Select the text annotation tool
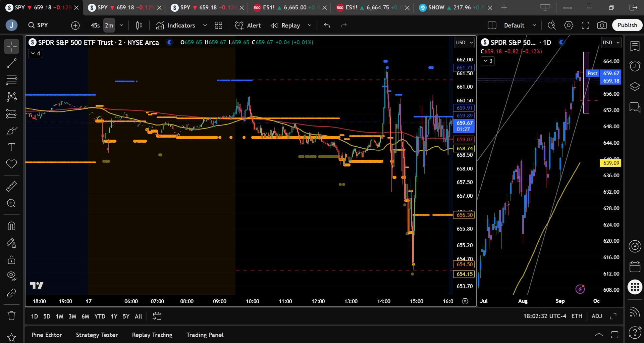This screenshot has height=343, width=644. coord(11,147)
